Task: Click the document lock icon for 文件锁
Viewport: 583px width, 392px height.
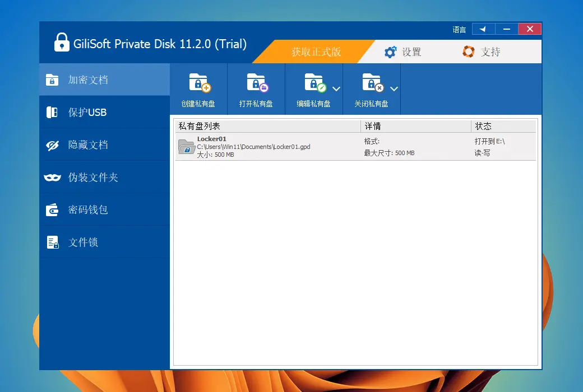Action: point(53,242)
